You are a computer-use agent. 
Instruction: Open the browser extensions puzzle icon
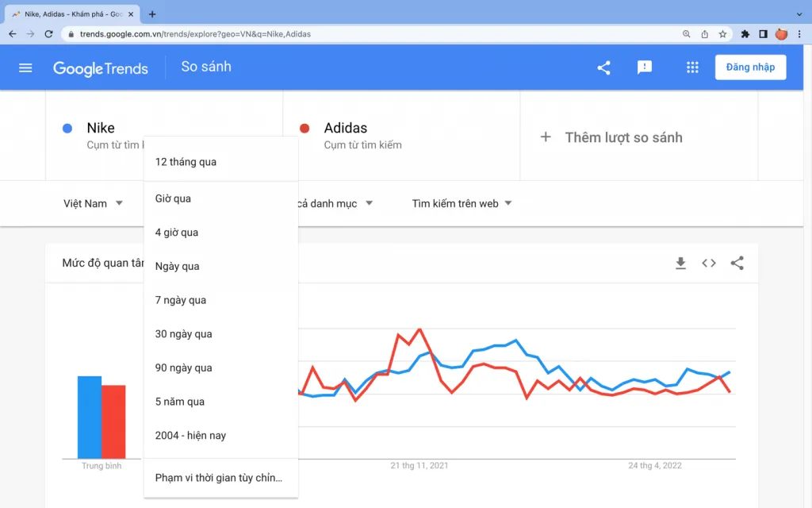(745, 34)
